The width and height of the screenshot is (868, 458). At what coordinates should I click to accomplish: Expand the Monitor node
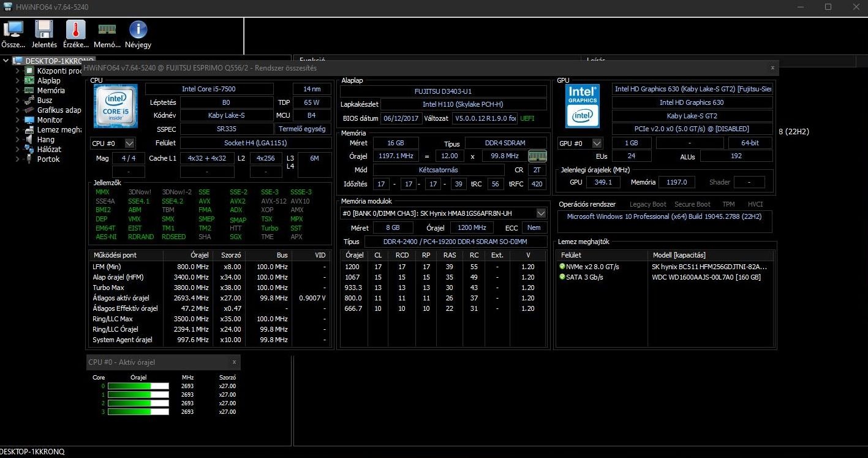pos(17,120)
